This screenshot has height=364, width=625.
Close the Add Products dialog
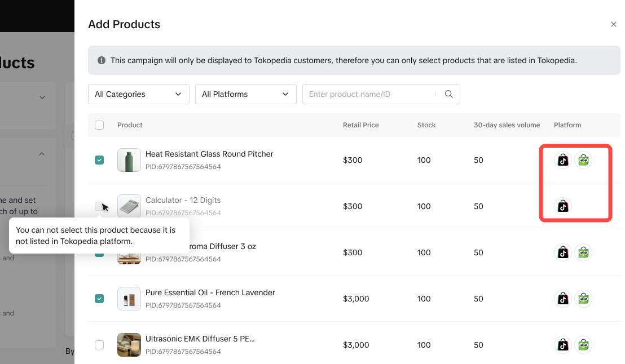coord(614,24)
